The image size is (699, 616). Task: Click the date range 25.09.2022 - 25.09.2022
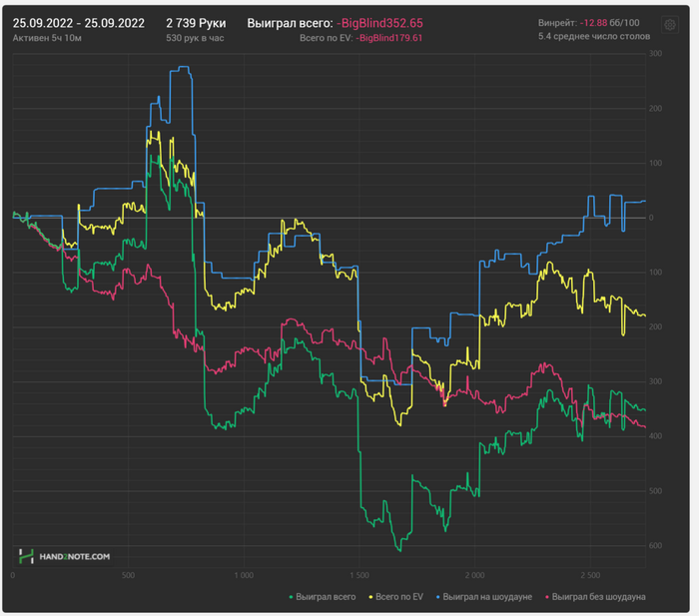click(x=78, y=22)
